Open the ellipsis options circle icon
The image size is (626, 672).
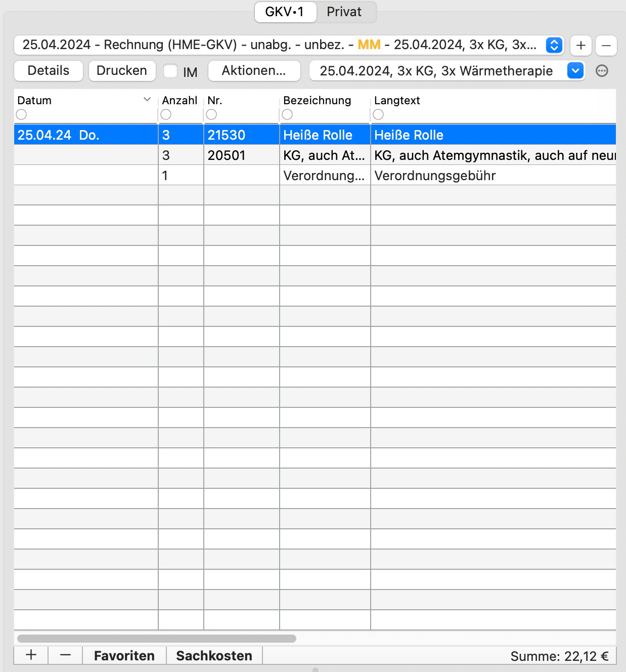[x=602, y=71]
